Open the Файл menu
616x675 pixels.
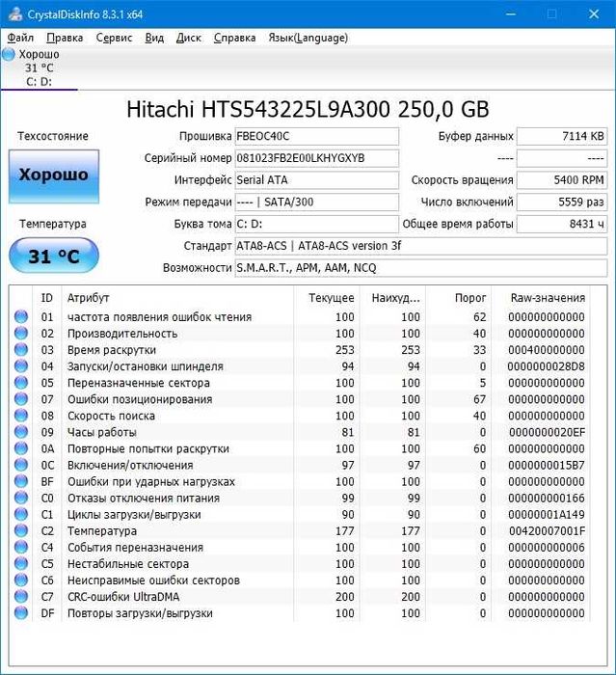coord(20,38)
